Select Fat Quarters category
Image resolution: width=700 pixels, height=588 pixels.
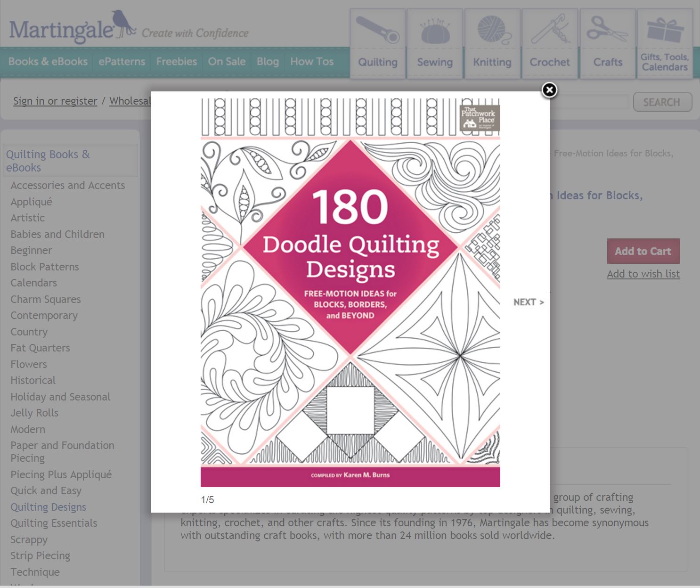(40, 348)
